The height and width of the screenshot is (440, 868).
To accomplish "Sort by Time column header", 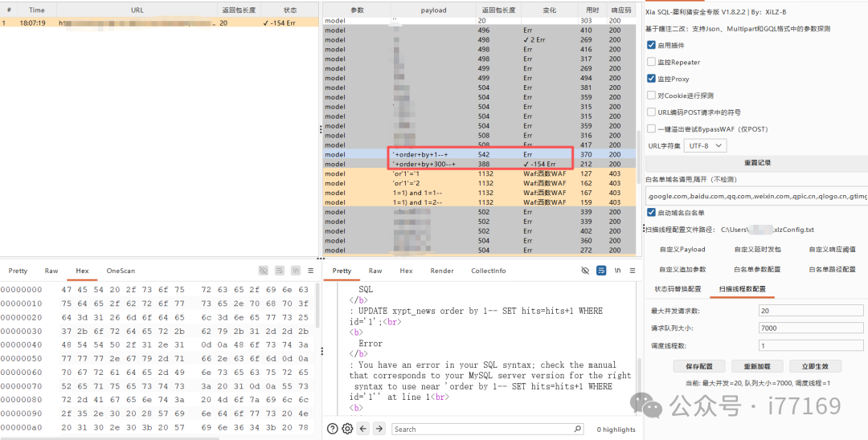I will point(36,10).
